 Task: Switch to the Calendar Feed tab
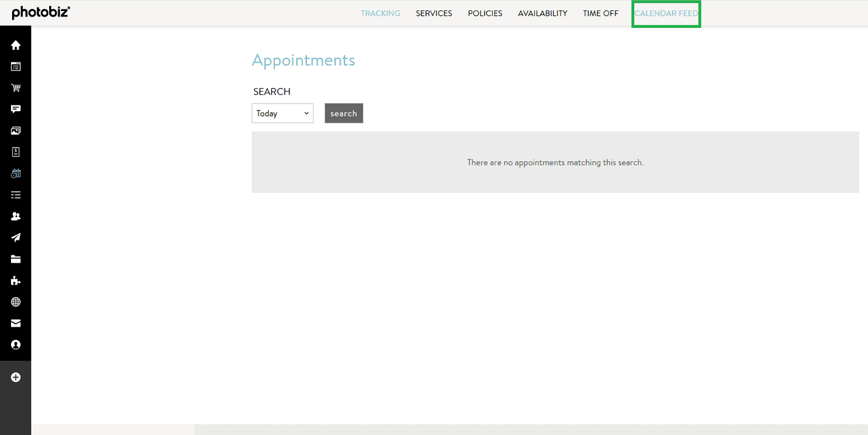click(x=666, y=13)
